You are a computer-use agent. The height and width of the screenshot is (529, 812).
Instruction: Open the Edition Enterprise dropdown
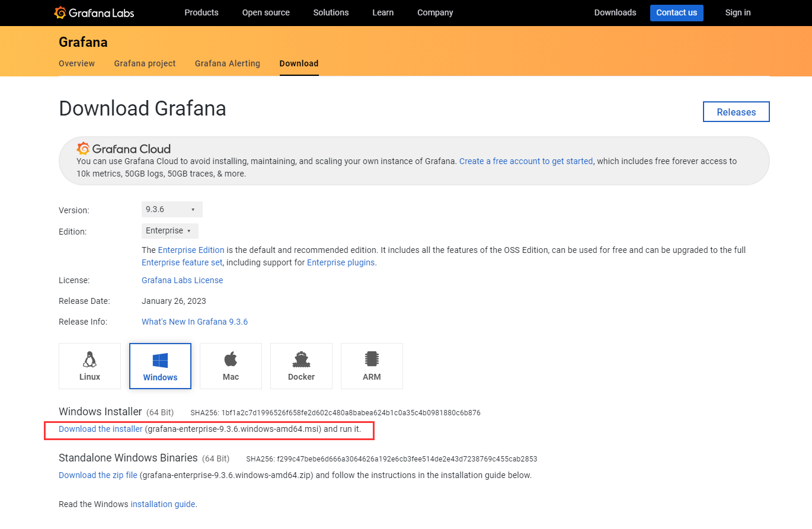[170, 230]
